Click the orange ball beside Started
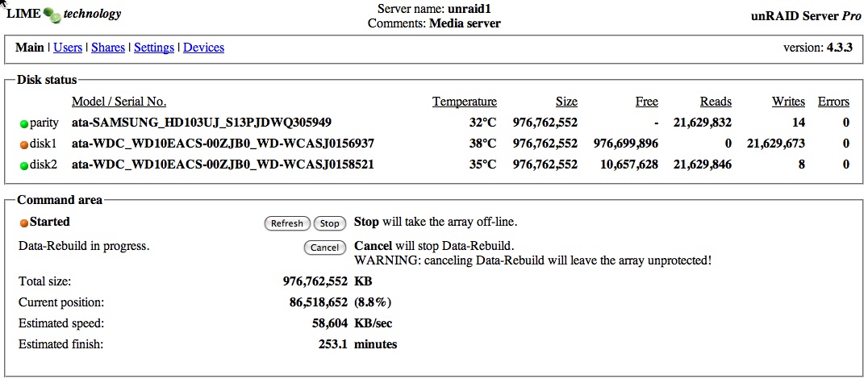The image size is (868, 383). click(24, 223)
